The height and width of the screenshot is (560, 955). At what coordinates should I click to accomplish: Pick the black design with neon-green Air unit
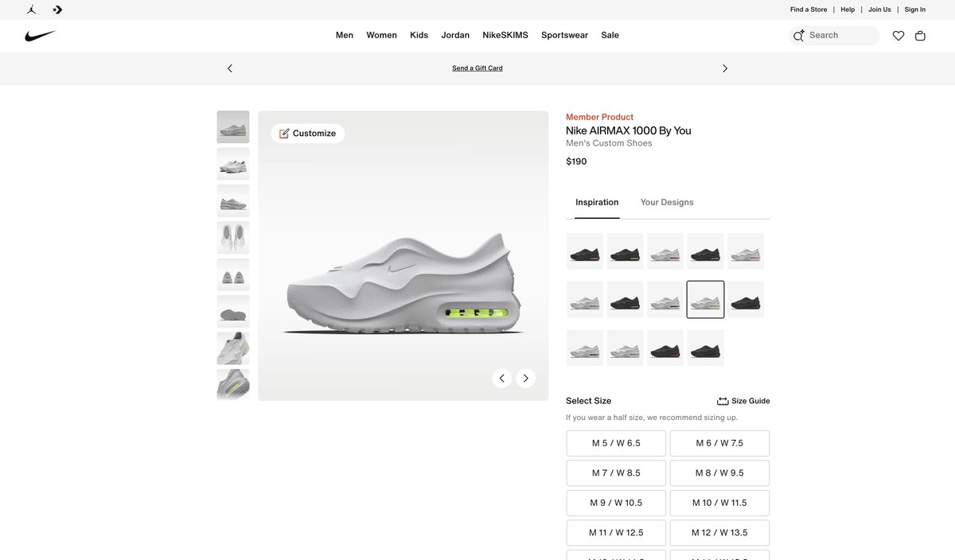coord(625,251)
